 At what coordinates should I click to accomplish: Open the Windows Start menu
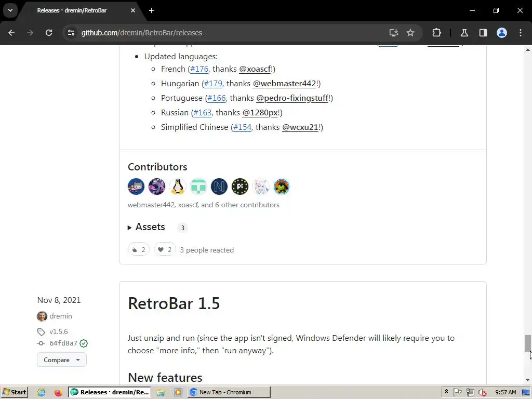pyautogui.click(x=14, y=392)
